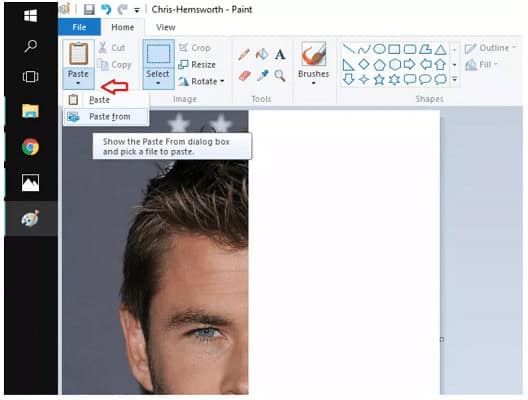Select the Pencil tool
Image resolution: width=528 pixels, height=400 pixels.
point(243,54)
